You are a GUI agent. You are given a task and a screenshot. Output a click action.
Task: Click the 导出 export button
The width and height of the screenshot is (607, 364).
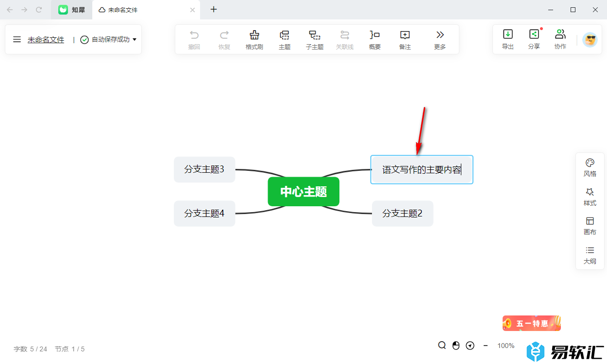click(x=508, y=39)
